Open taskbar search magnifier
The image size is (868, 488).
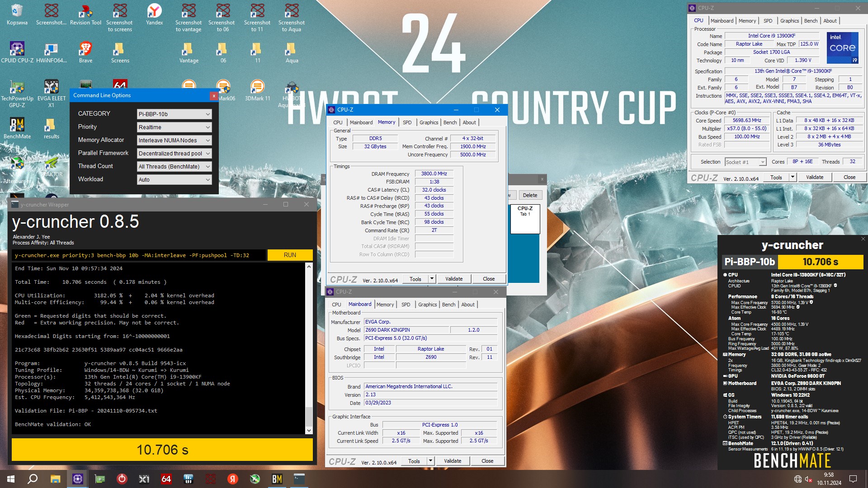(x=33, y=479)
